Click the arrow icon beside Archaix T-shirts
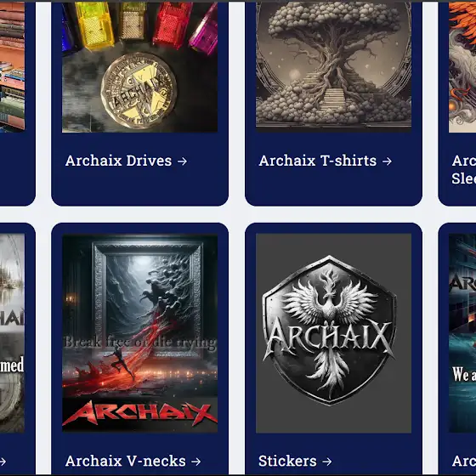476x476 pixels. pos(387,161)
